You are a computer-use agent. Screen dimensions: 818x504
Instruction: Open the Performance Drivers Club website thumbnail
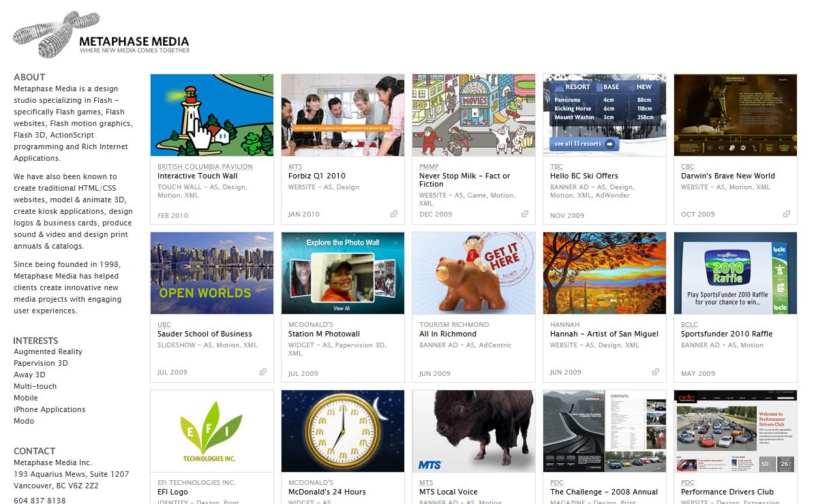[736, 431]
